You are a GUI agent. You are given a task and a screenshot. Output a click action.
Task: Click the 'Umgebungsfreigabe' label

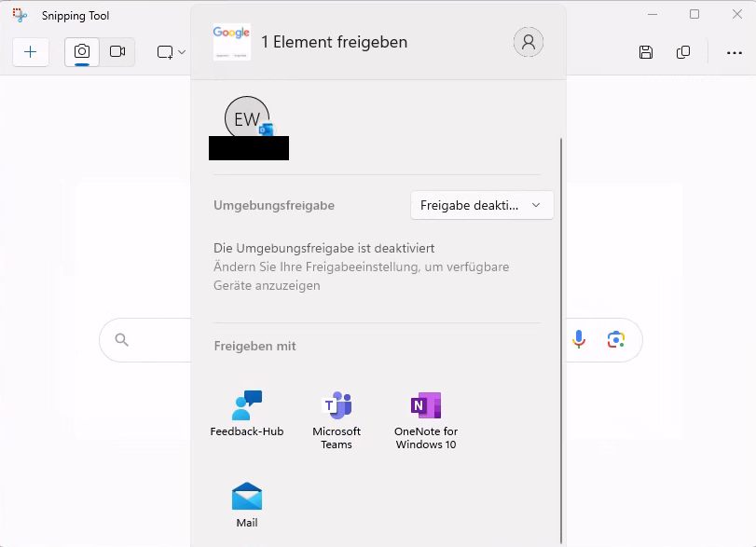coord(274,205)
